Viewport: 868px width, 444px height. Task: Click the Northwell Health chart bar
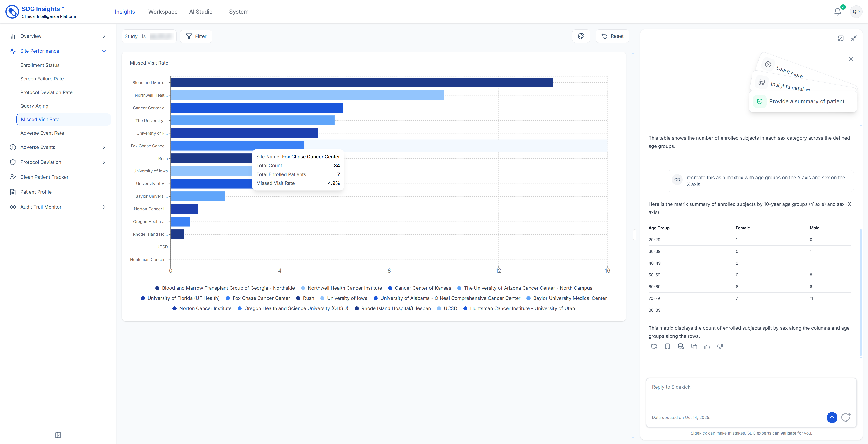307,95
